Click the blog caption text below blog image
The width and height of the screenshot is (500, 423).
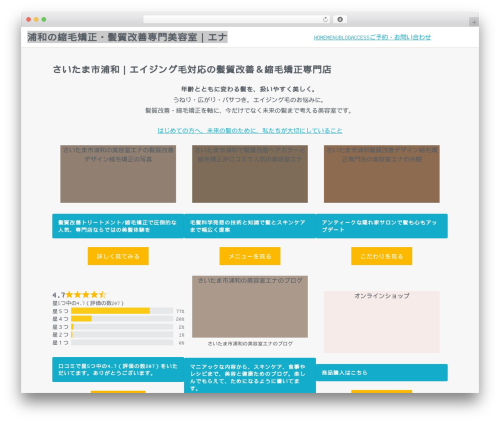click(250, 344)
